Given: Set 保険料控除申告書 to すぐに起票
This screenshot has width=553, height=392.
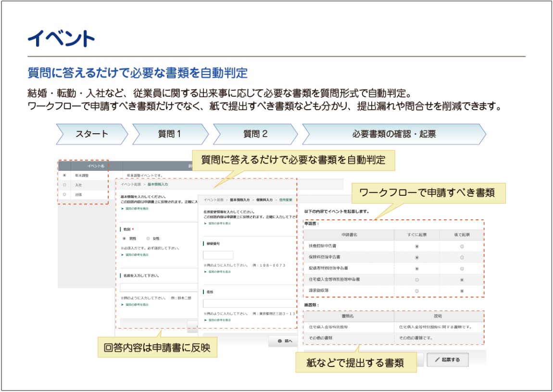Looking at the screenshot, I should pyautogui.click(x=416, y=257).
